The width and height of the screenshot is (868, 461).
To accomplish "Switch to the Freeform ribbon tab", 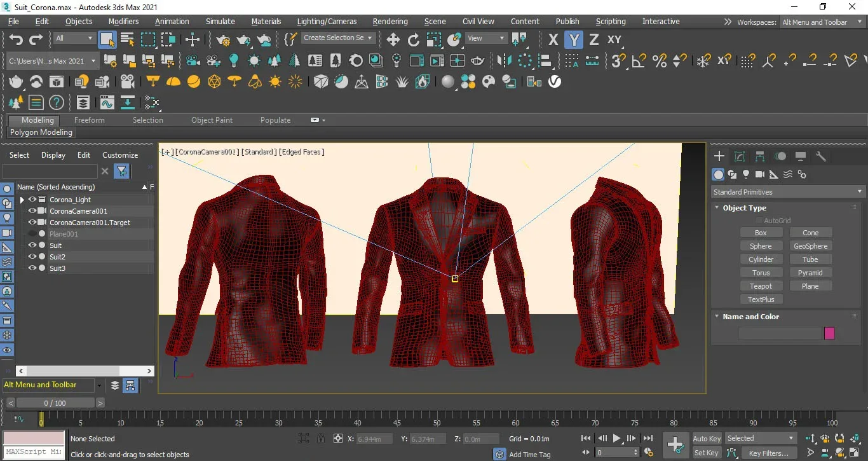I will click(89, 120).
